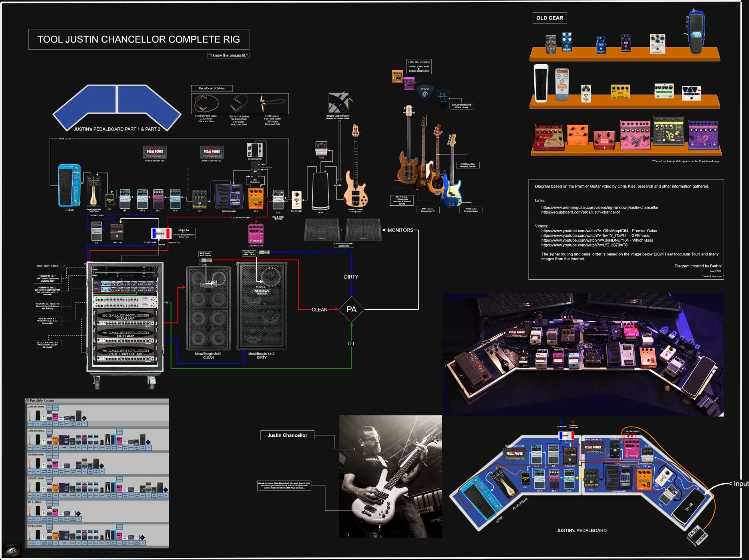
Task: Click the 'Mesa/Boogie 8x10 CLEAN' caption
Action: [209, 355]
